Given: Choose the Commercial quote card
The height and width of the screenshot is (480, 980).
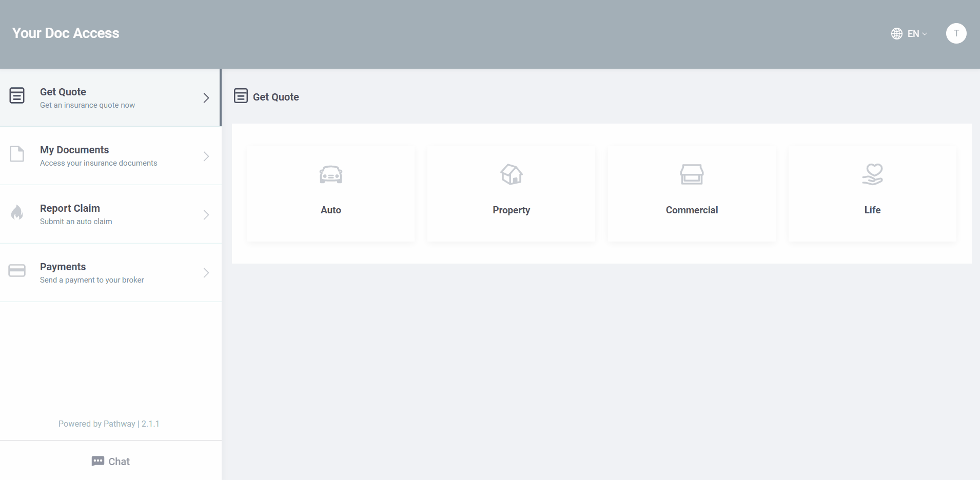Looking at the screenshot, I should [692, 193].
